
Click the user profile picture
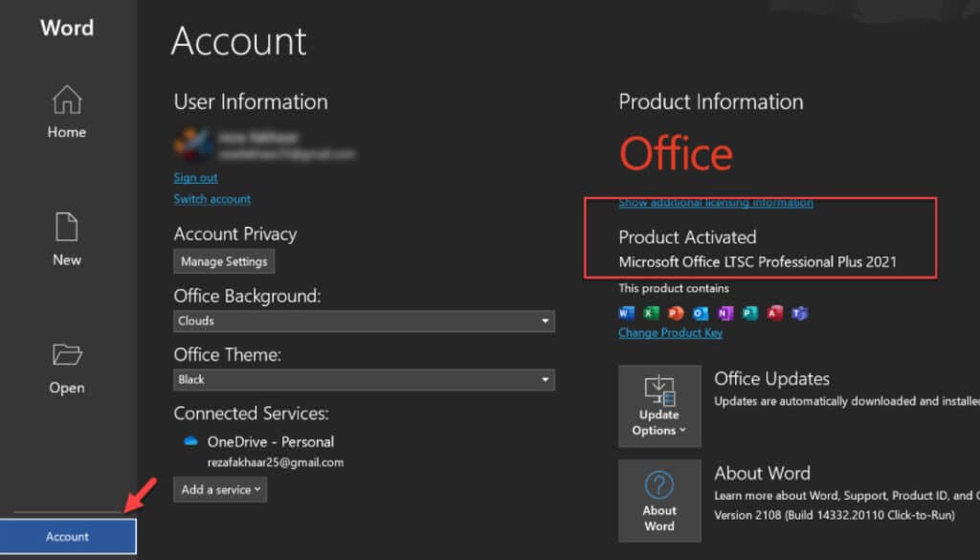[192, 145]
